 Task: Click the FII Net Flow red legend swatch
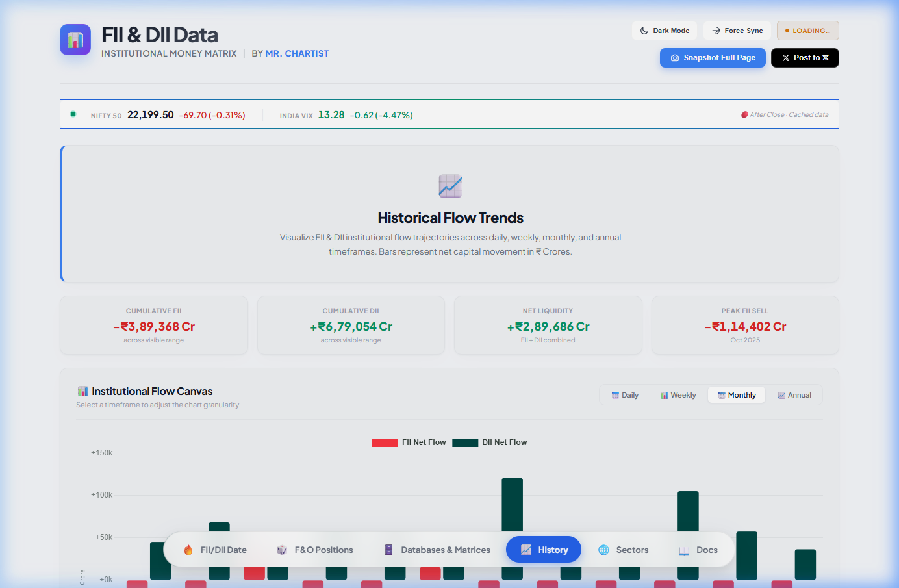click(x=385, y=442)
